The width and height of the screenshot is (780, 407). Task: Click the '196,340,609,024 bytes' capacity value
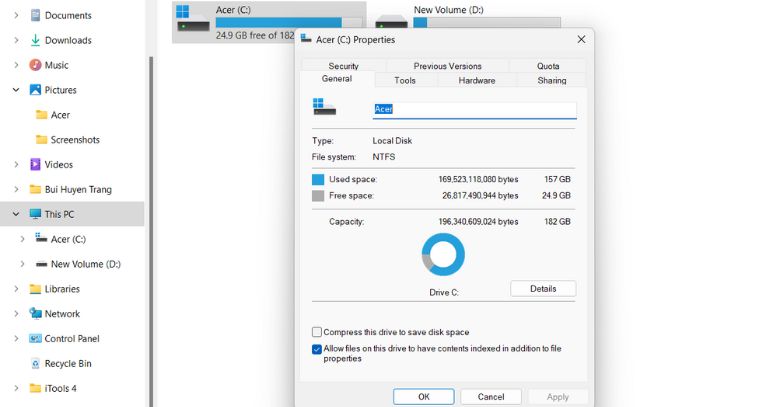point(478,222)
